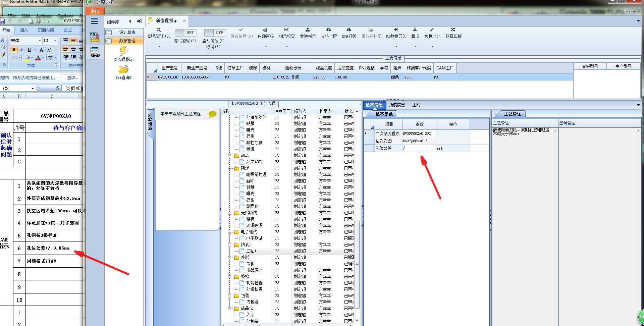Image resolution: width=644 pixels, height=326 pixels.
Task: Click the 文控上网 cloud icon
Action: [329, 30]
